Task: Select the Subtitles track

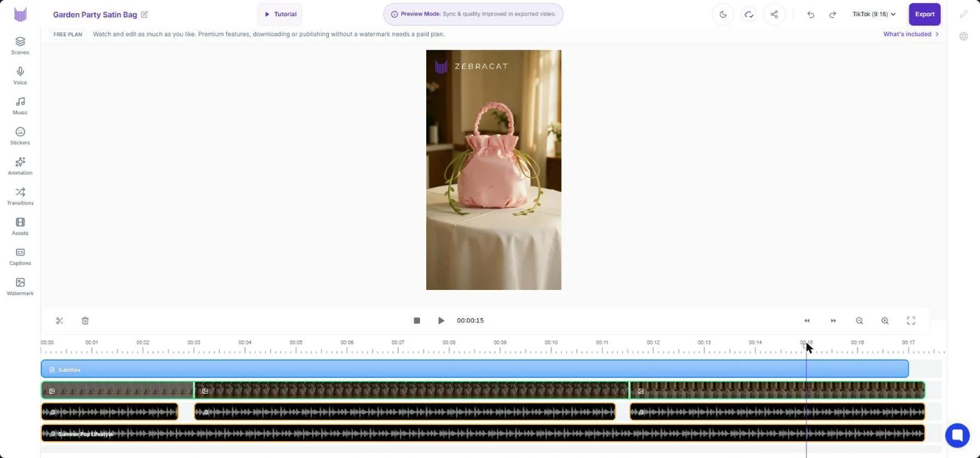Action: (x=475, y=369)
